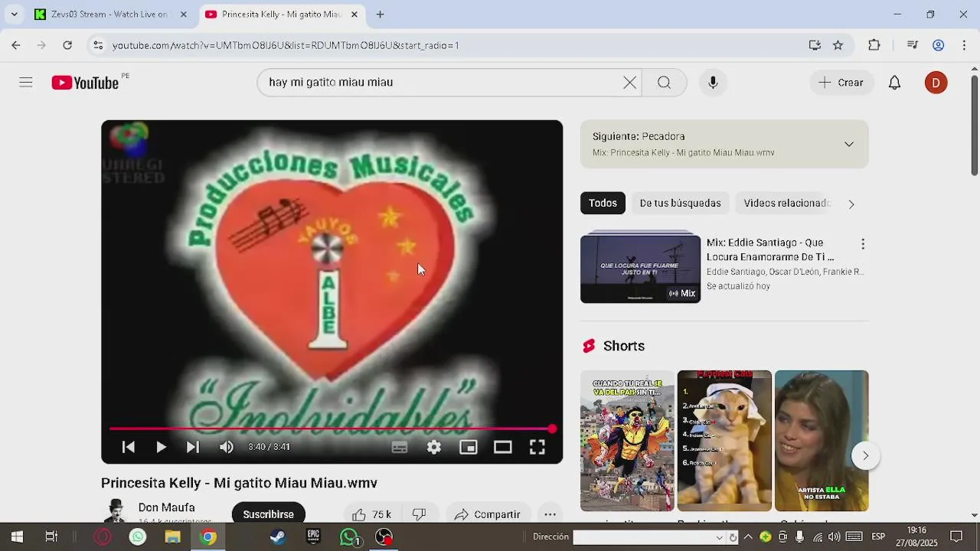Open player settings gear
Image resolution: width=980 pixels, height=551 pixels.
(434, 447)
